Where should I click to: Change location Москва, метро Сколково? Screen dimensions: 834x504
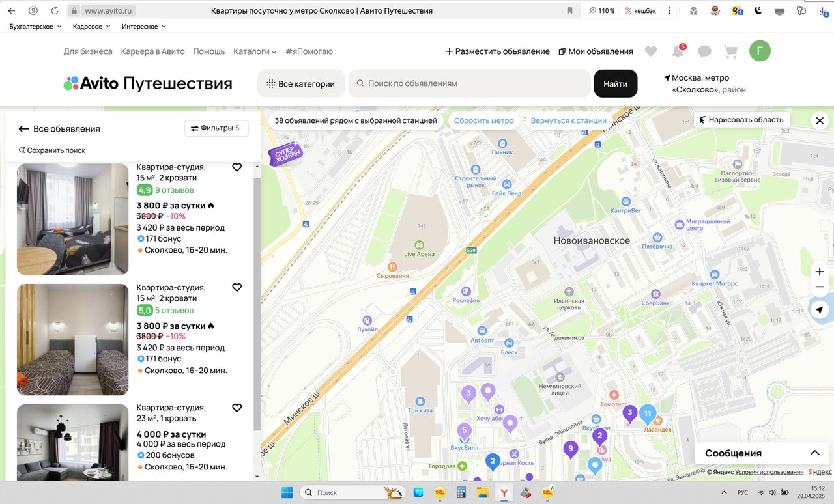706,83
